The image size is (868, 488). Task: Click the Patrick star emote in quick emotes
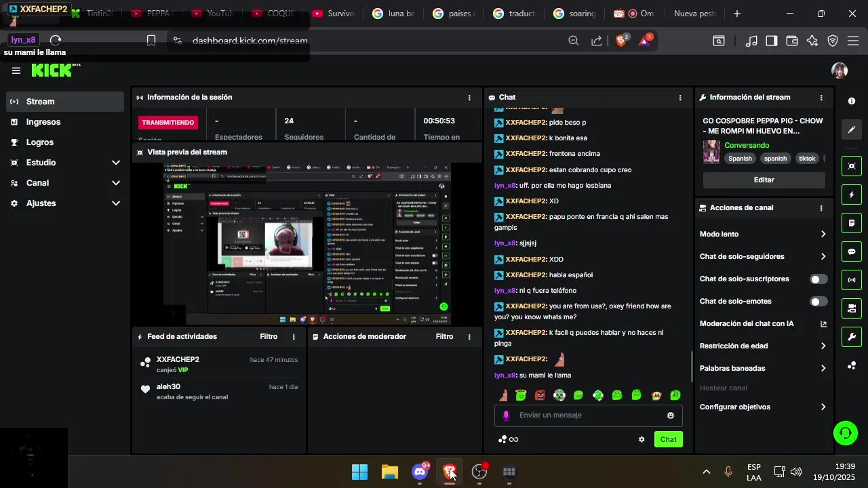(x=504, y=395)
